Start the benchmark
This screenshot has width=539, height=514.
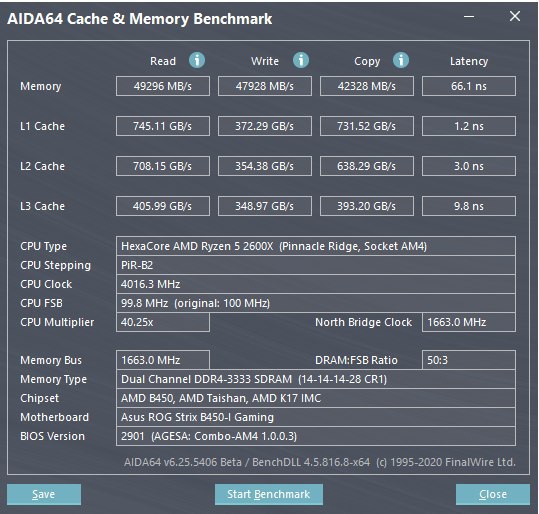coord(268,494)
